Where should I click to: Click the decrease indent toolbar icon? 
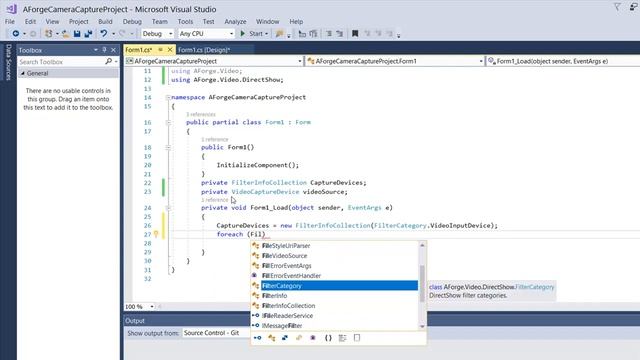point(329,34)
